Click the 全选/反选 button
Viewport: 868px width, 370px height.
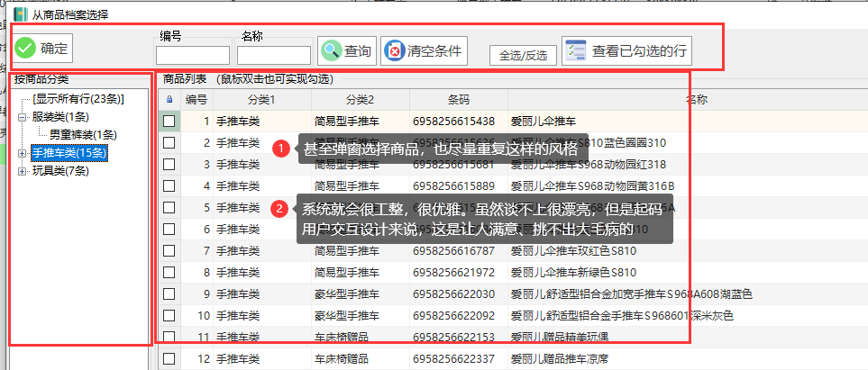(x=523, y=55)
